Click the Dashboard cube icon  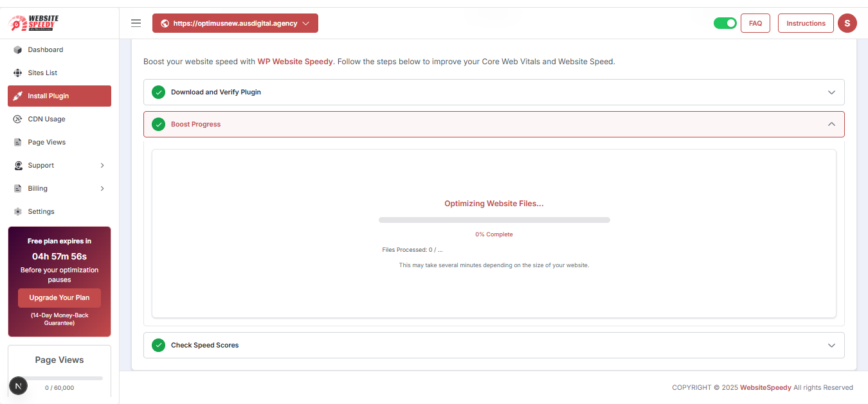[18, 49]
